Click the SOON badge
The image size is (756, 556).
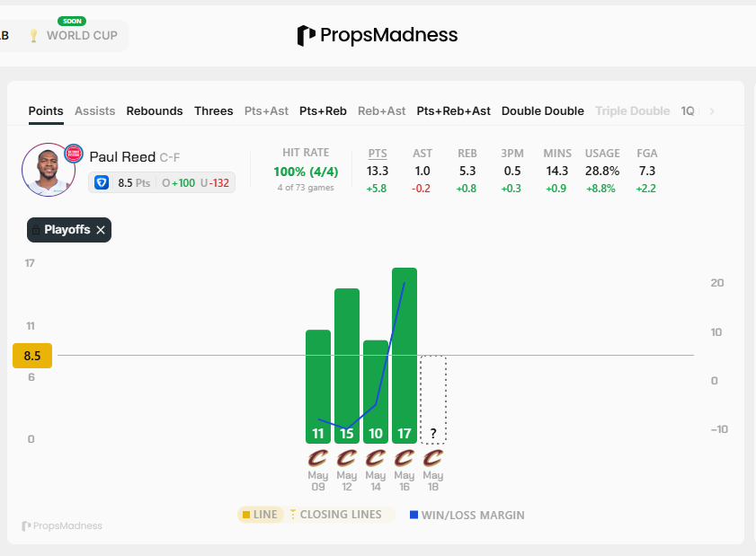[x=72, y=22]
